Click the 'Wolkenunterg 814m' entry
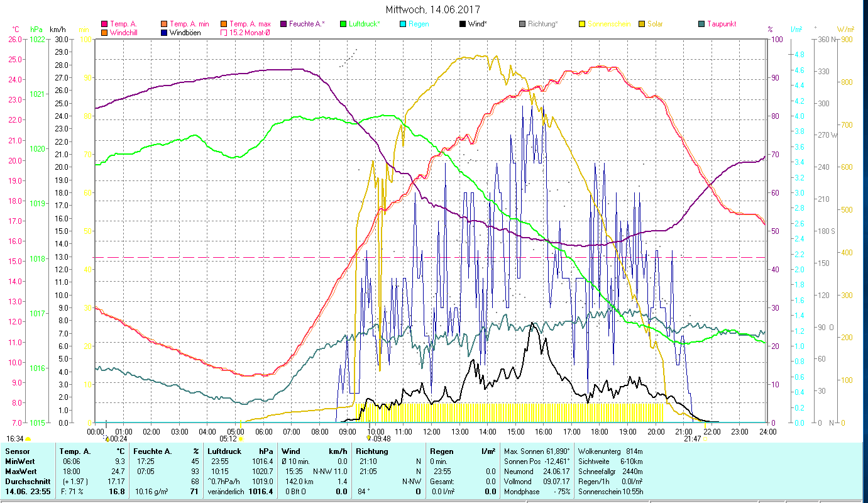Image resolution: width=868 pixels, height=503 pixels. pyautogui.click(x=610, y=451)
